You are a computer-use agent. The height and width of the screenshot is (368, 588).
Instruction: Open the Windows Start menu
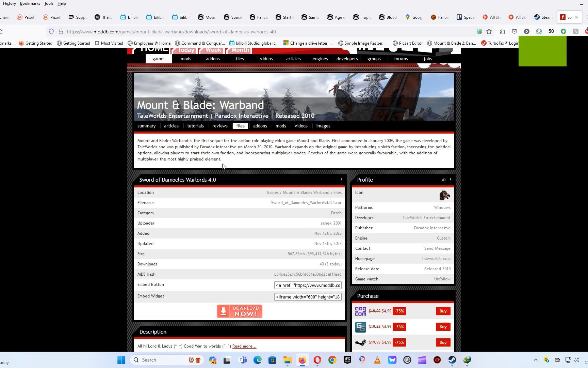click(121, 360)
